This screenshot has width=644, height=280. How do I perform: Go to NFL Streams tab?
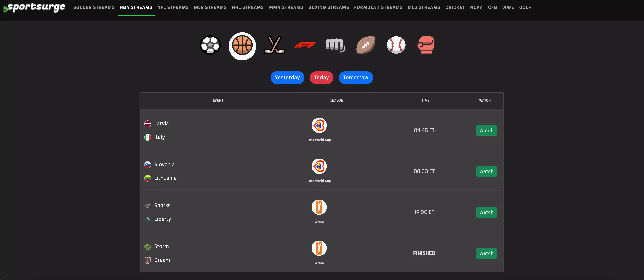click(x=173, y=7)
